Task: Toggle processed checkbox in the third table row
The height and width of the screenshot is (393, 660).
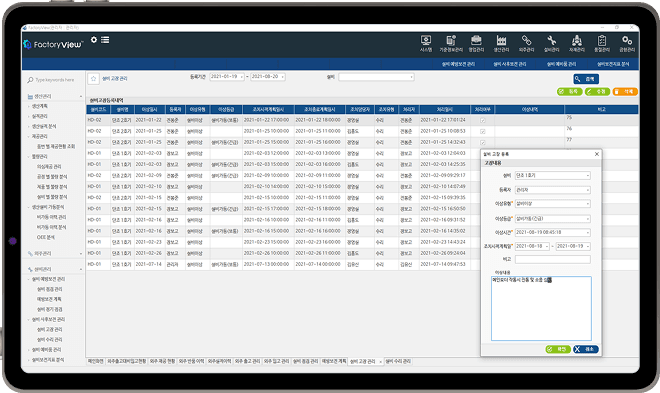Action: [x=483, y=142]
